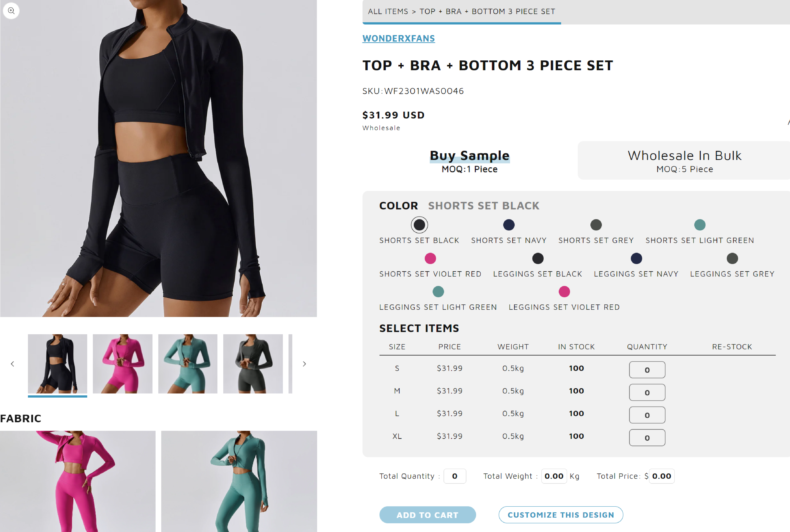Click quantity field for size XL

[x=647, y=438]
